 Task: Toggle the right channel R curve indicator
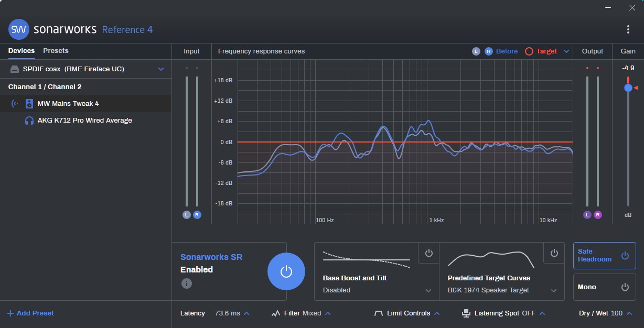coord(488,51)
